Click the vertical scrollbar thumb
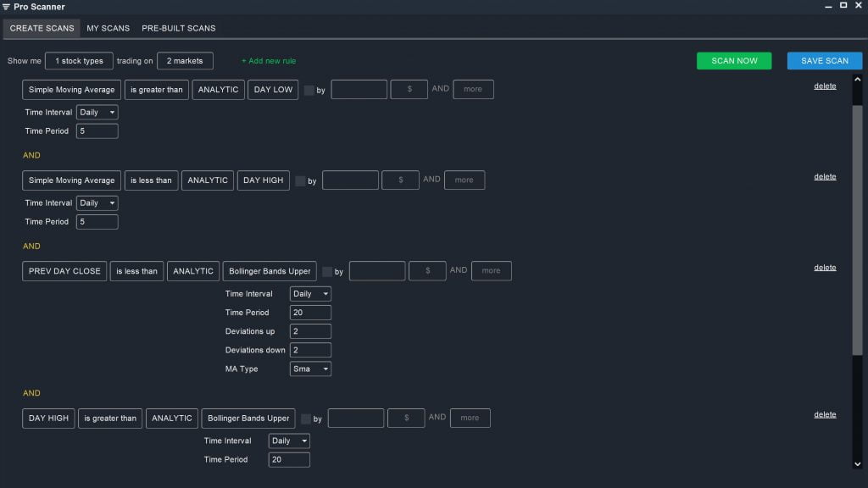868x488 pixels. [857, 230]
